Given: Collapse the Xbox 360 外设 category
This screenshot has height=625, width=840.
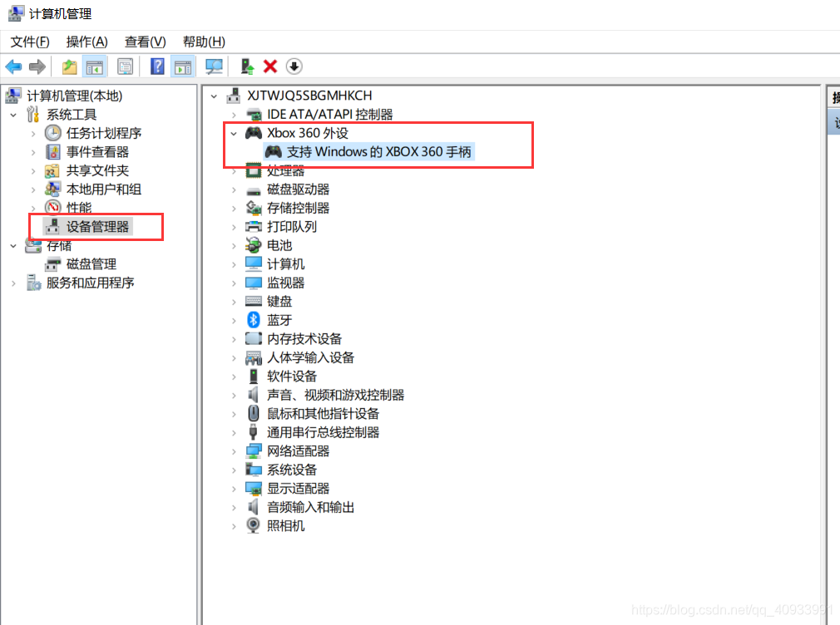Looking at the screenshot, I should (x=234, y=133).
